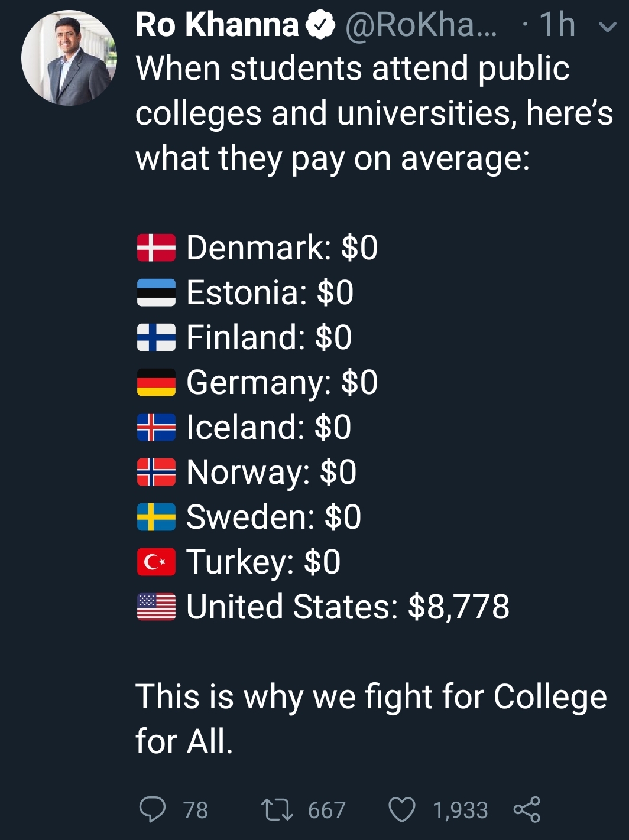Click the Sweden flag emoji
The height and width of the screenshot is (840, 629).
pos(155,517)
